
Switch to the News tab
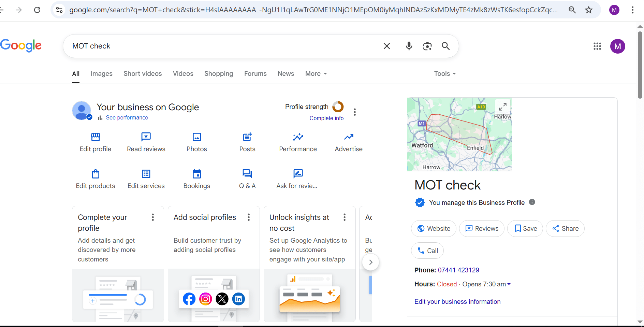[286, 74]
